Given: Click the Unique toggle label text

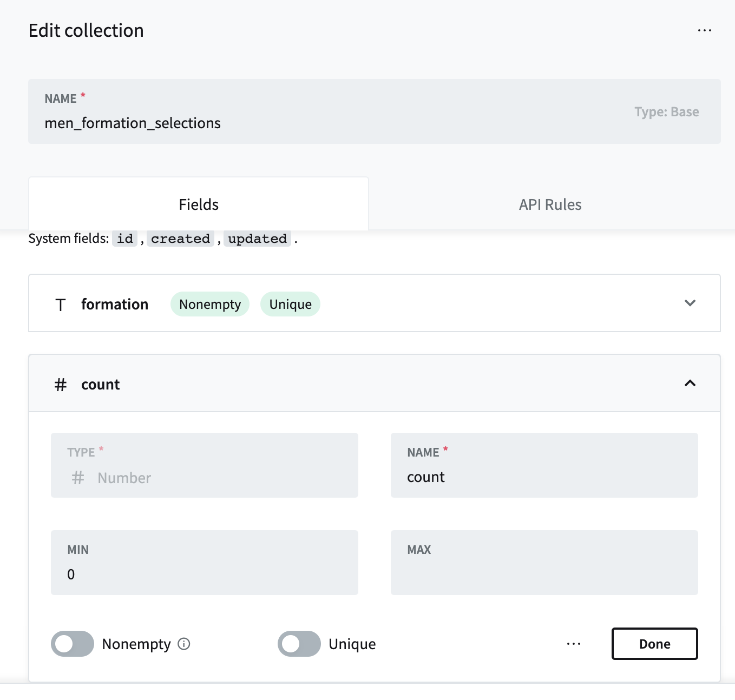Looking at the screenshot, I should coord(352,644).
